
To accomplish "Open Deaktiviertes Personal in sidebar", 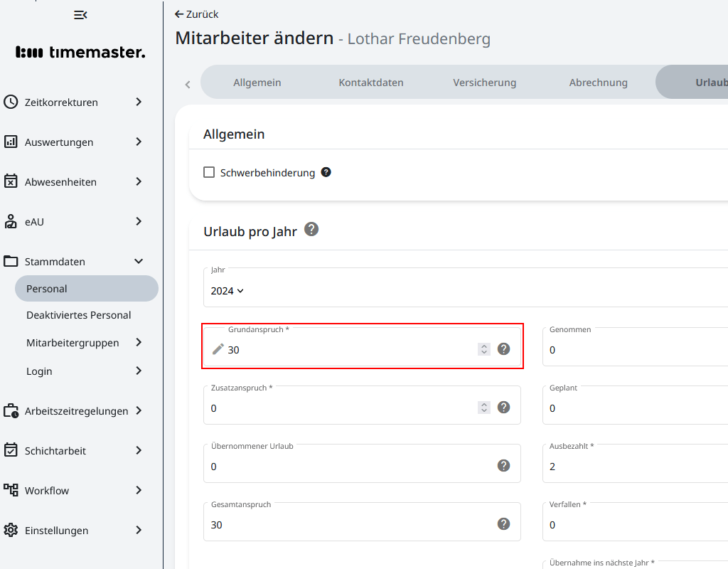I will pyautogui.click(x=79, y=315).
